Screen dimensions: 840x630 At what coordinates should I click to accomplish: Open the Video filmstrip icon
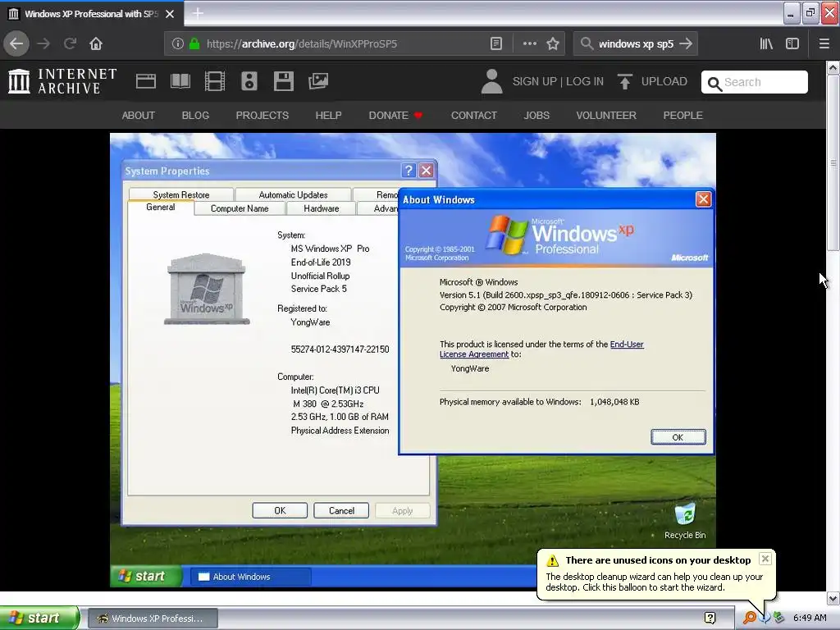[215, 81]
